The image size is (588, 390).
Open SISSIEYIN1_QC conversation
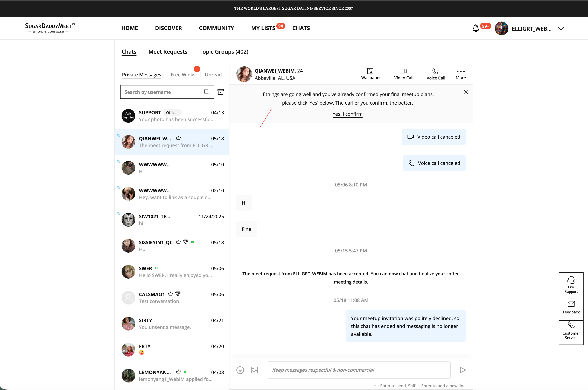172,246
